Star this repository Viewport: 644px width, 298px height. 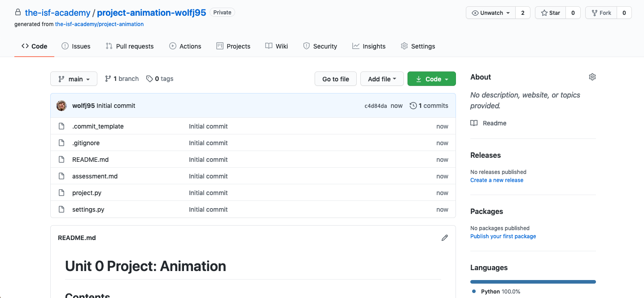tap(551, 13)
